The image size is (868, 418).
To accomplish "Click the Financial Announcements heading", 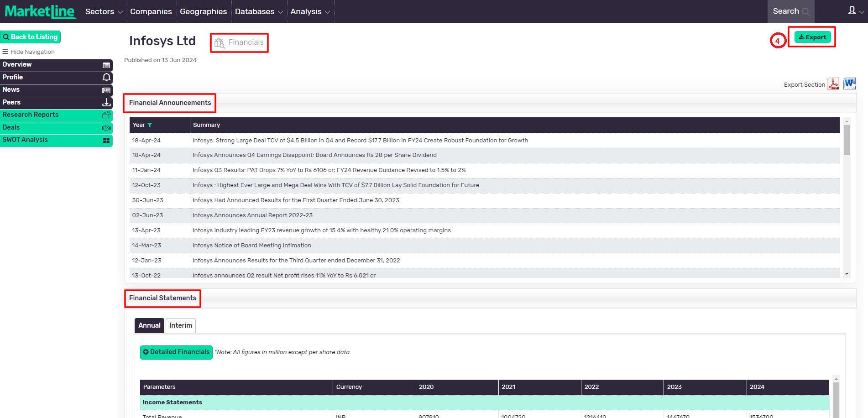I will (170, 103).
